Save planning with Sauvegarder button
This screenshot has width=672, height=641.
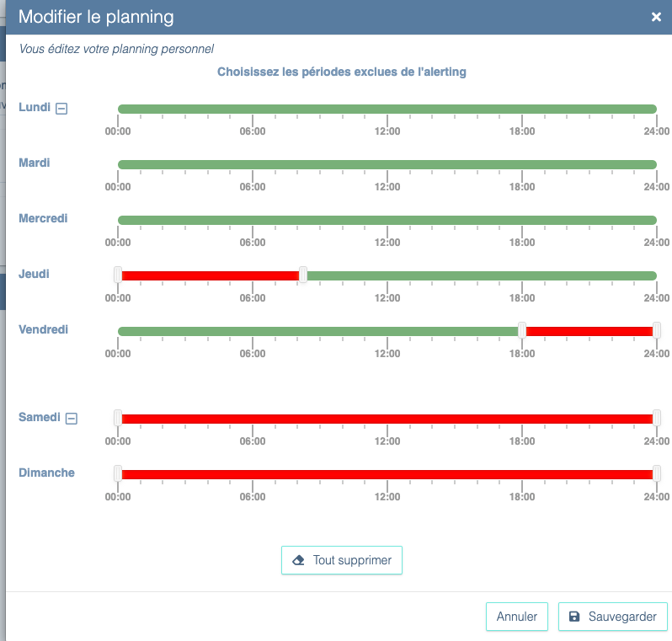click(x=612, y=617)
